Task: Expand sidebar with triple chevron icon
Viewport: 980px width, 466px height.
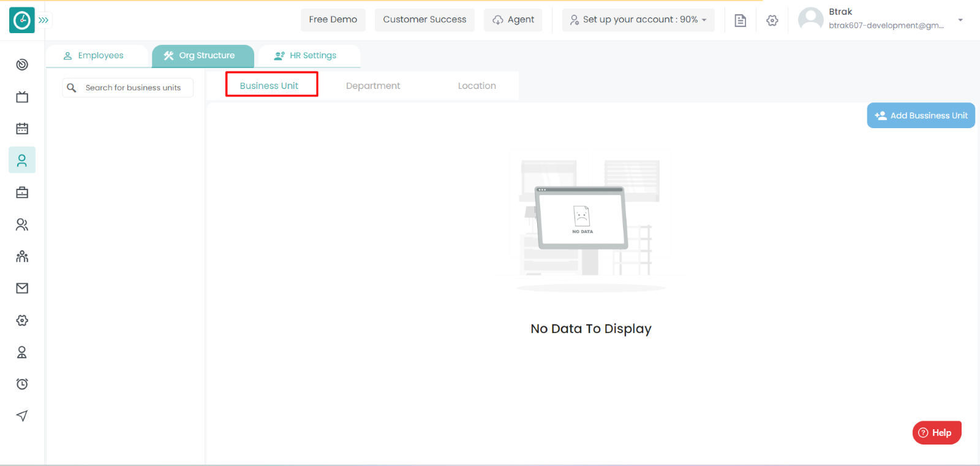Action: [x=43, y=20]
